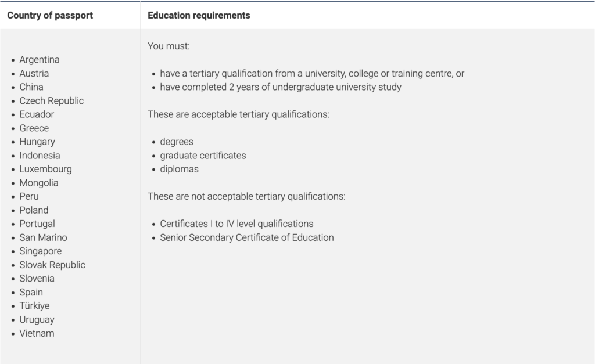Click 'Certificates I to IV level qualifications'
This screenshot has width=595, height=364.
tap(237, 224)
